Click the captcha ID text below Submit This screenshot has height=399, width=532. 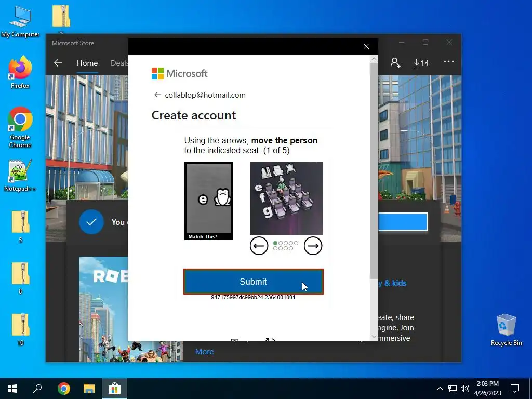click(x=253, y=297)
